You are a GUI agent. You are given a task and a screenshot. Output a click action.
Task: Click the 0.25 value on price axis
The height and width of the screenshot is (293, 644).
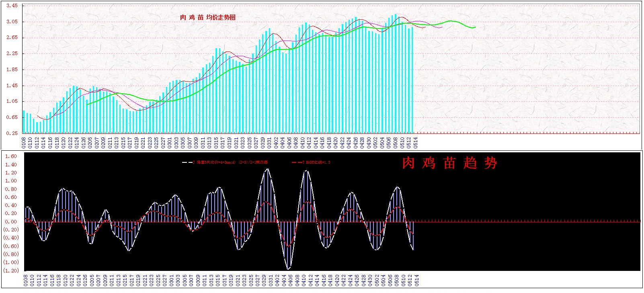coord(12,133)
